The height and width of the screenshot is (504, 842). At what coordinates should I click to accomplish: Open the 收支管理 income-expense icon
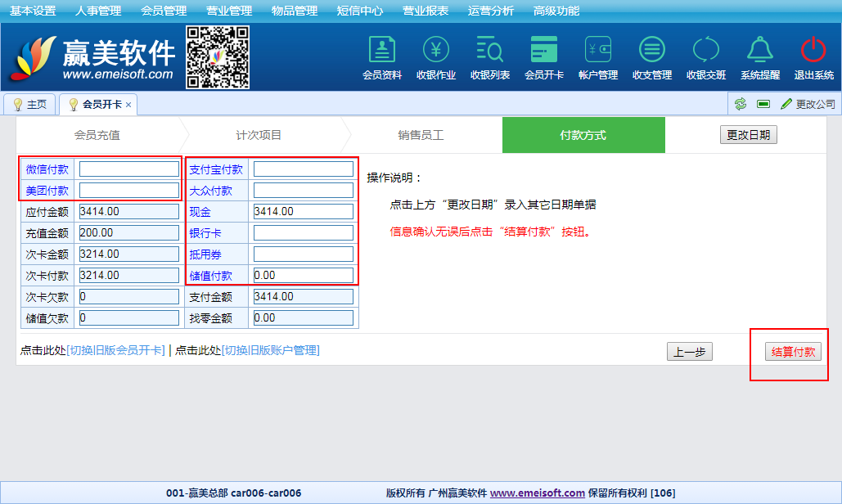651,51
